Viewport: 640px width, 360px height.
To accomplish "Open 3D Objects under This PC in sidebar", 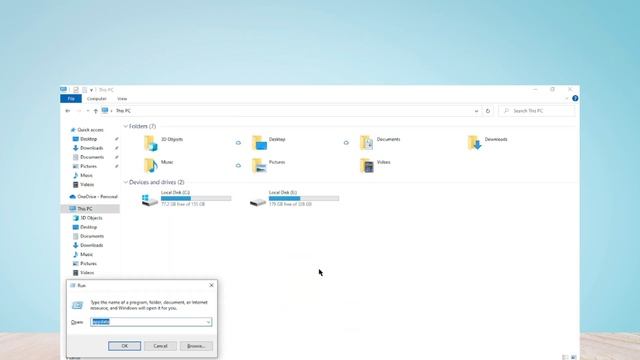I will tap(88, 218).
